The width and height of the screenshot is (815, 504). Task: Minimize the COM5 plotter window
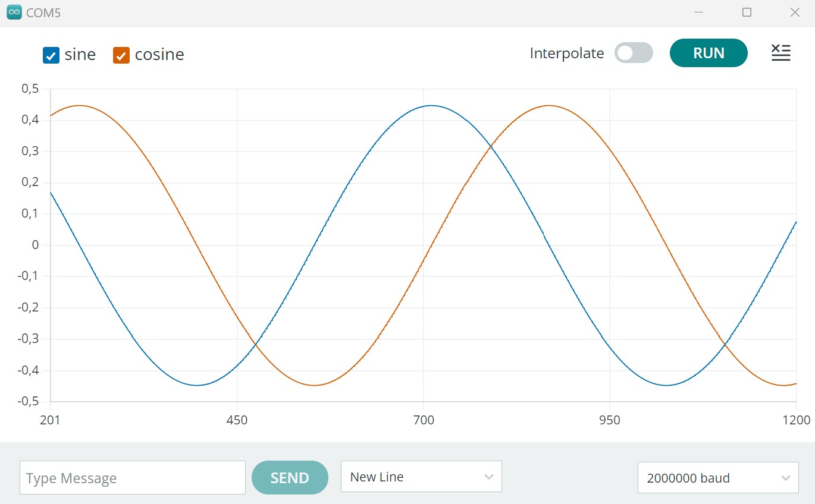(699, 12)
